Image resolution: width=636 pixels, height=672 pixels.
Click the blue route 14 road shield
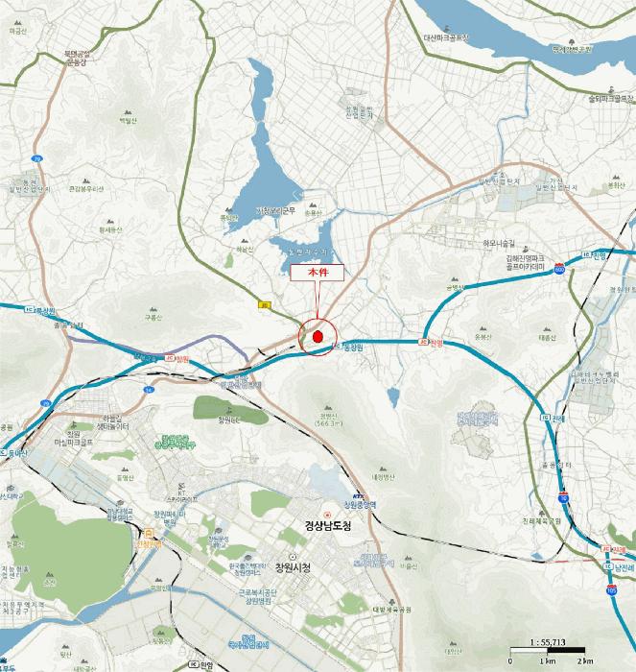tap(148, 390)
